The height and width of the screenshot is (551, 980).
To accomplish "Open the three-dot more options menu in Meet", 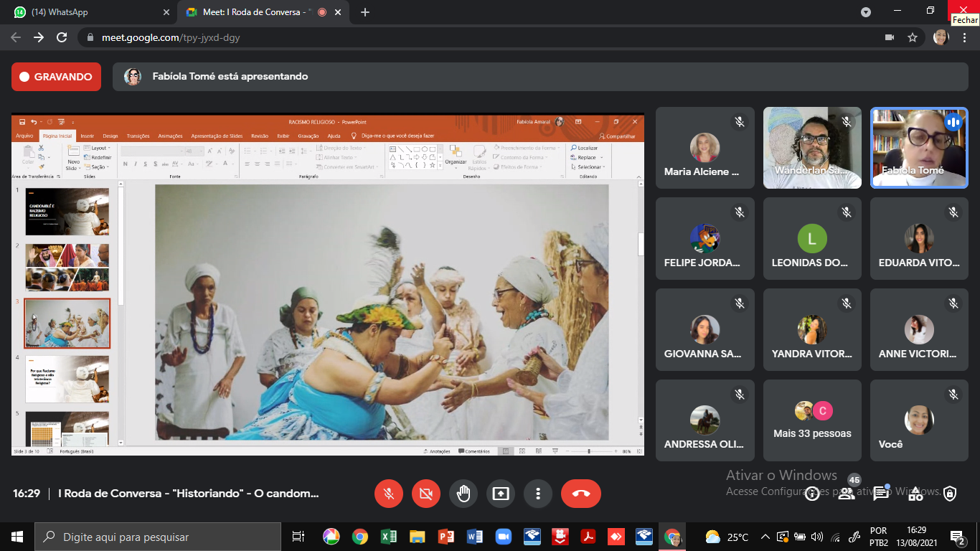I will pyautogui.click(x=537, y=494).
